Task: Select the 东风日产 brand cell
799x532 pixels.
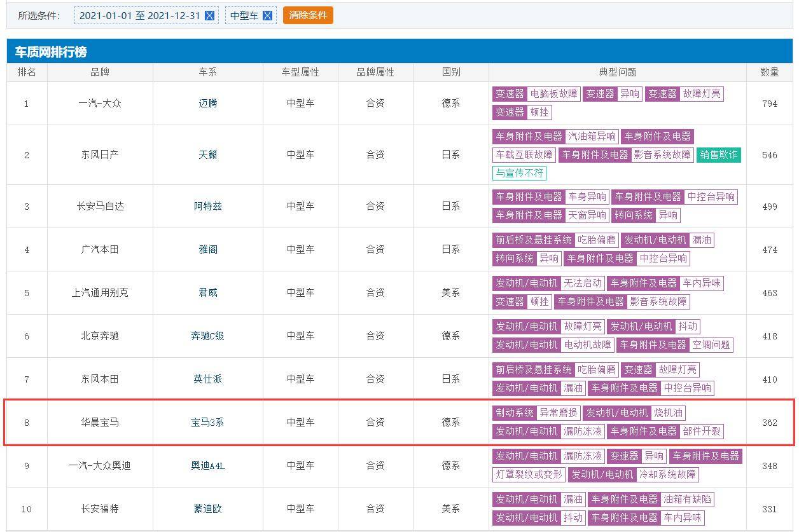Action: click(x=100, y=154)
